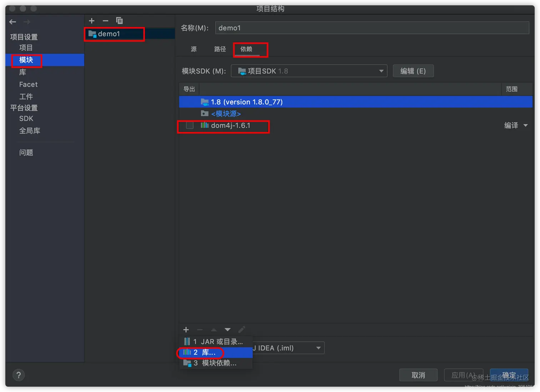
Task: Select 工件 in project settings
Action: point(26,97)
